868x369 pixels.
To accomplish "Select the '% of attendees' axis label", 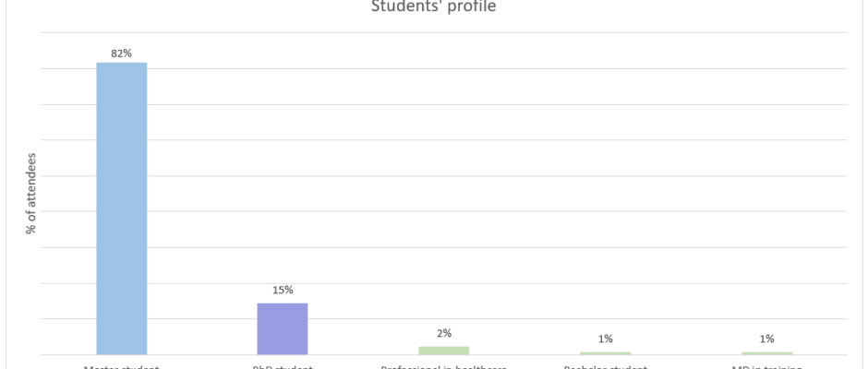I will (x=30, y=194).
